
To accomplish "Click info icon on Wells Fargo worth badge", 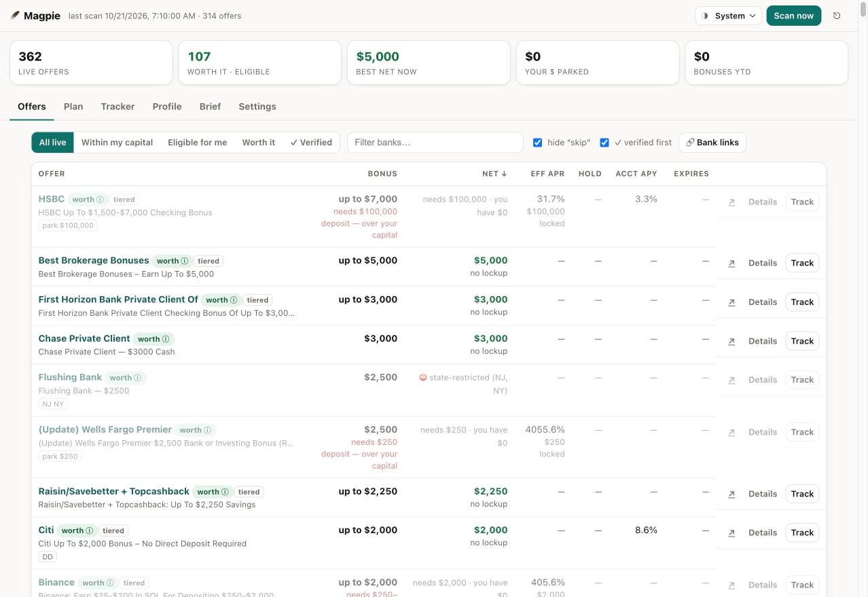I will [208, 430].
